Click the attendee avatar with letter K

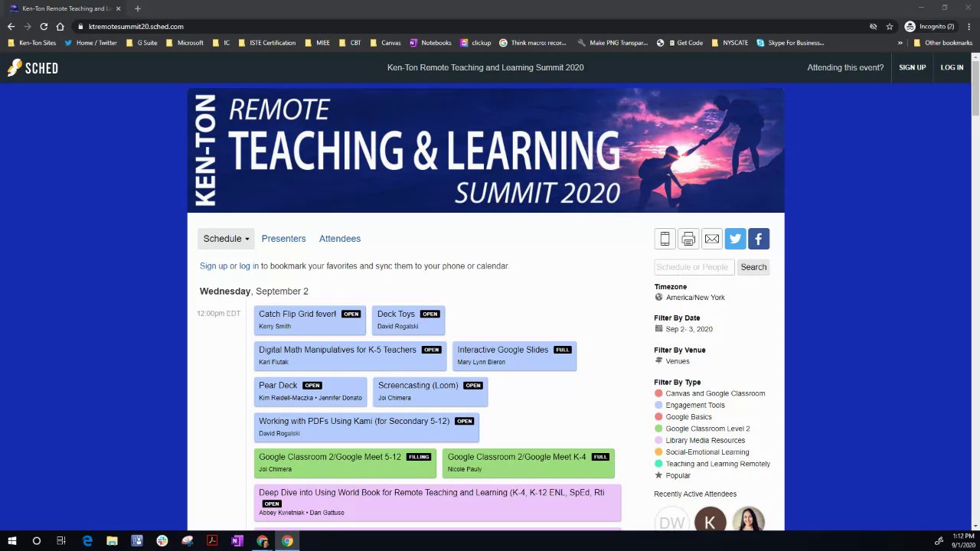tap(710, 521)
